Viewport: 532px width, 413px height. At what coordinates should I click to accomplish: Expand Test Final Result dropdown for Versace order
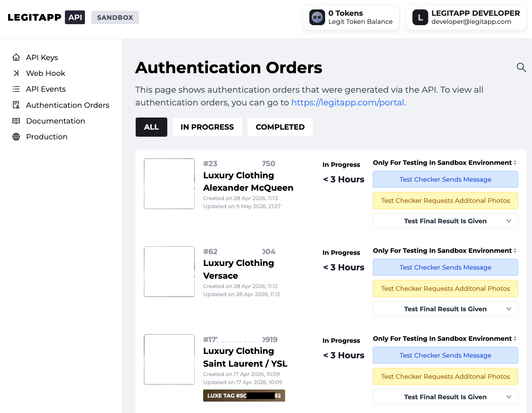point(445,309)
